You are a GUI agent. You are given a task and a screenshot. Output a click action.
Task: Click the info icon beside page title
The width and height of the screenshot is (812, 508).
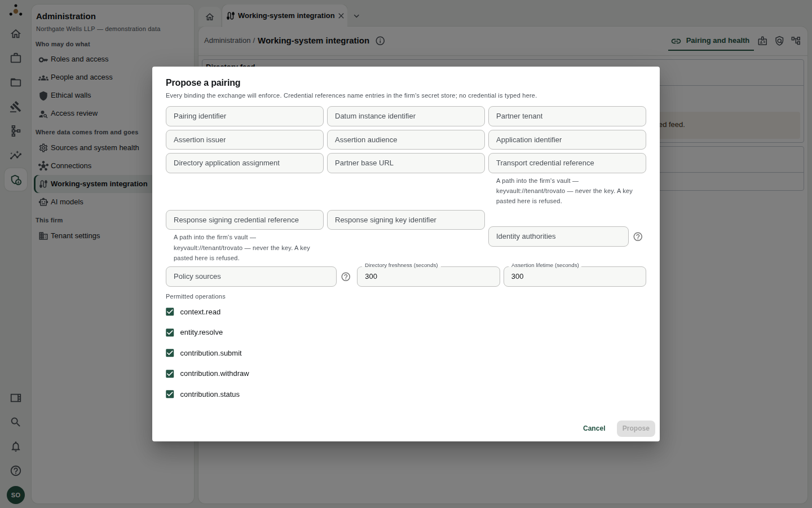point(380,41)
